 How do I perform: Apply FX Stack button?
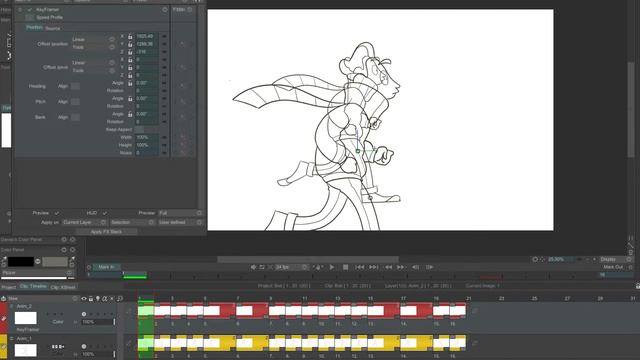point(106,231)
